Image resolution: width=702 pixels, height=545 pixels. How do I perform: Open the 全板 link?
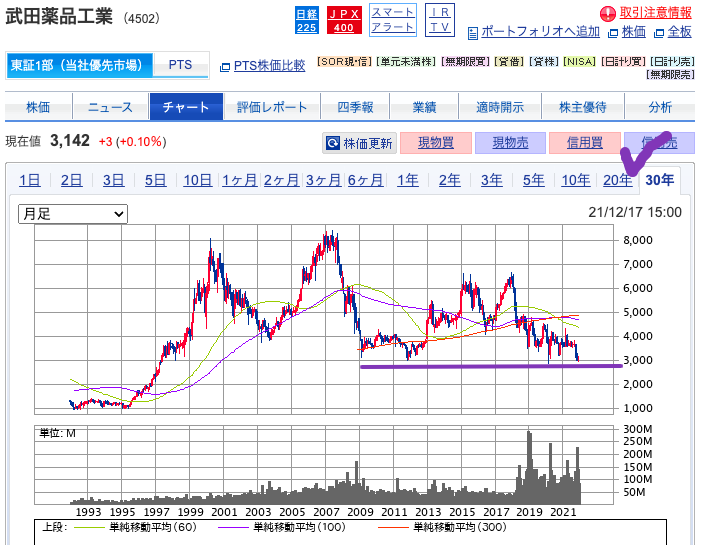(680, 32)
